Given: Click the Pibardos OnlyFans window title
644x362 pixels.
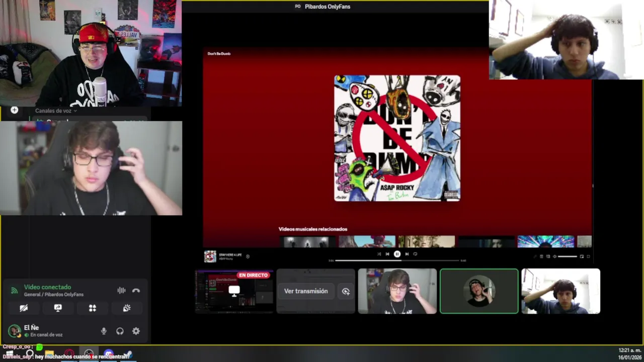Looking at the screenshot, I should click(328, 7).
